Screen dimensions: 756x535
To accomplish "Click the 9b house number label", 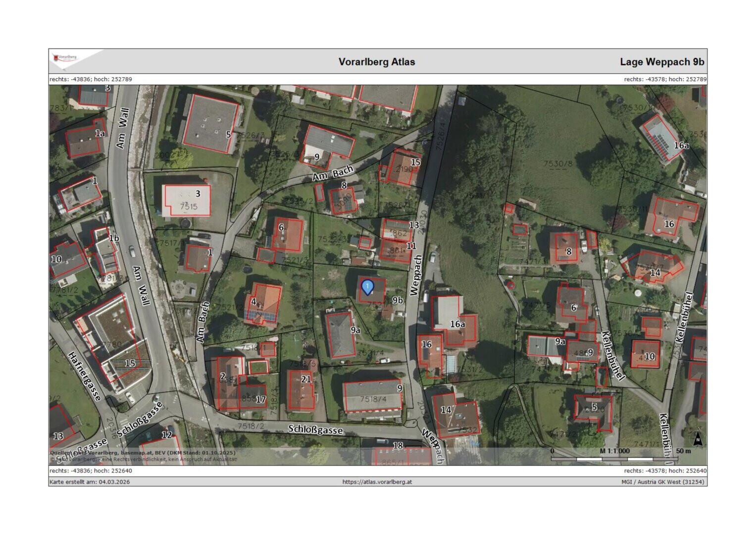I will (x=398, y=300).
